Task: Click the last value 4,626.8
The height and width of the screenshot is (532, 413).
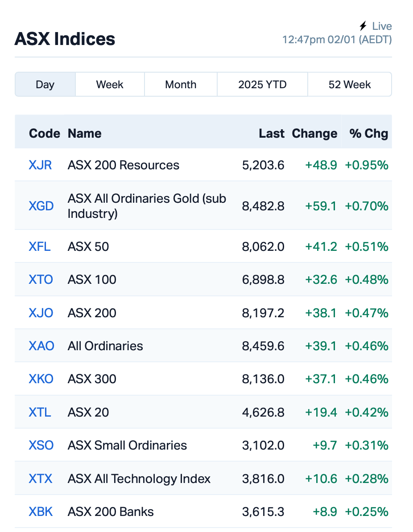Action: point(263,412)
